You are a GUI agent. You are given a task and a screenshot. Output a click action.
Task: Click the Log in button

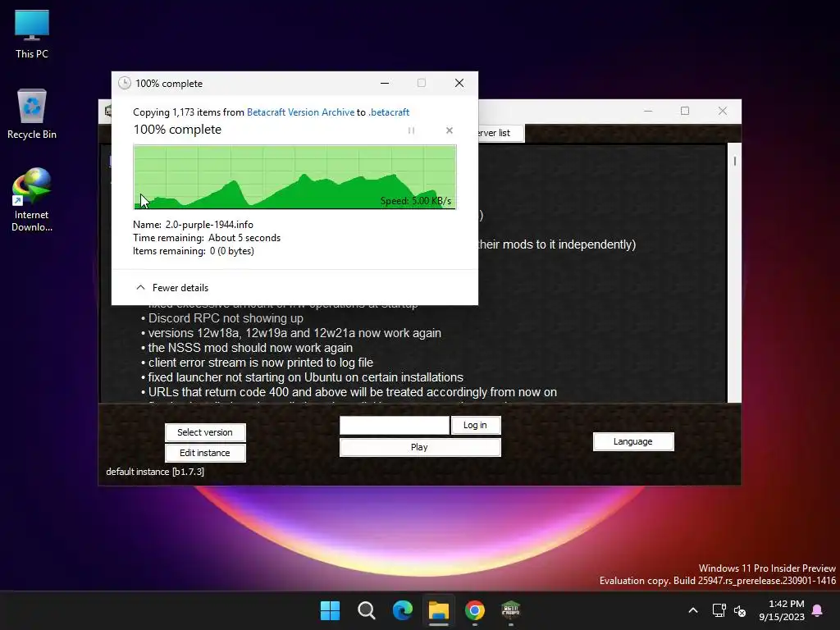pos(475,426)
